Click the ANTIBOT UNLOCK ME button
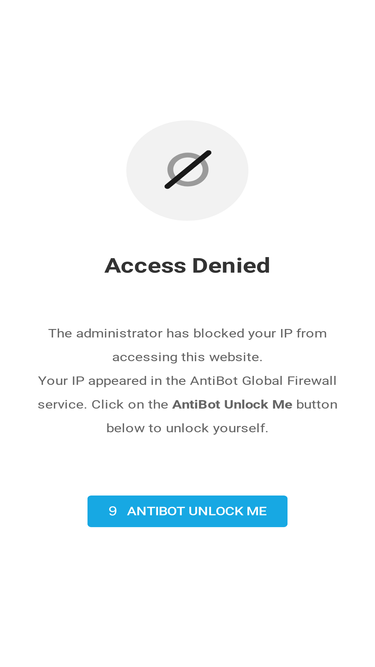This screenshot has height=667, width=375. [x=187, y=511]
